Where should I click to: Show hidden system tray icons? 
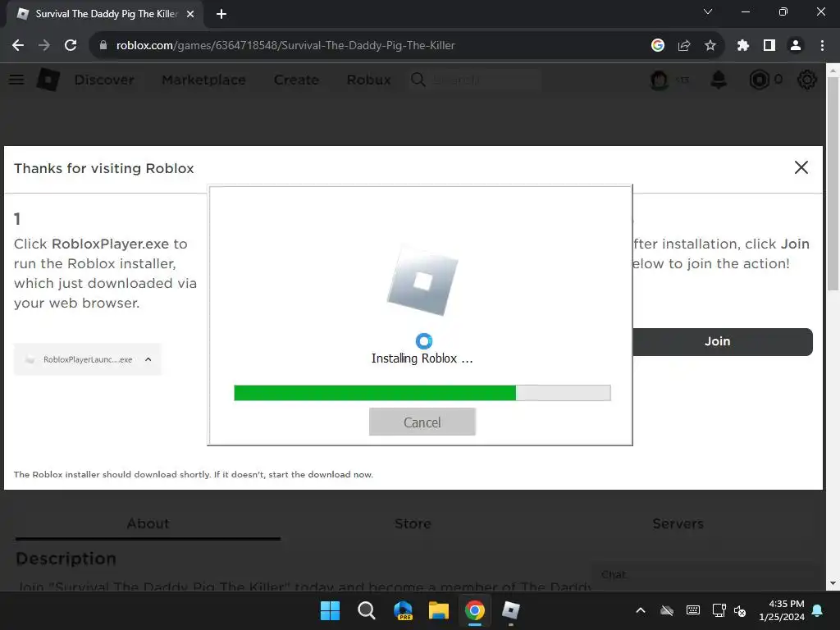pos(640,610)
